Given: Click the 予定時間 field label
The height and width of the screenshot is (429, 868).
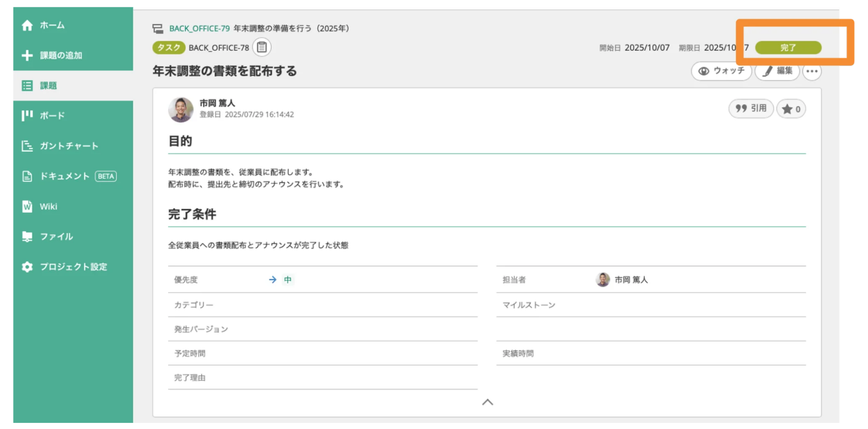Looking at the screenshot, I should tap(190, 354).
